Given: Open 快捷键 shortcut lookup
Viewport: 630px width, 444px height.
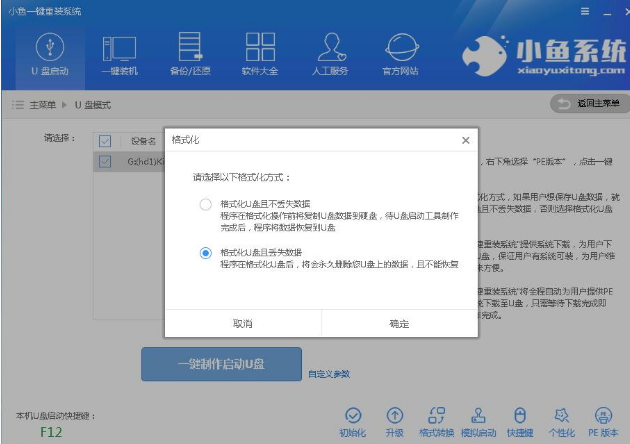Looking at the screenshot, I should pyautogui.click(x=518, y=421).
